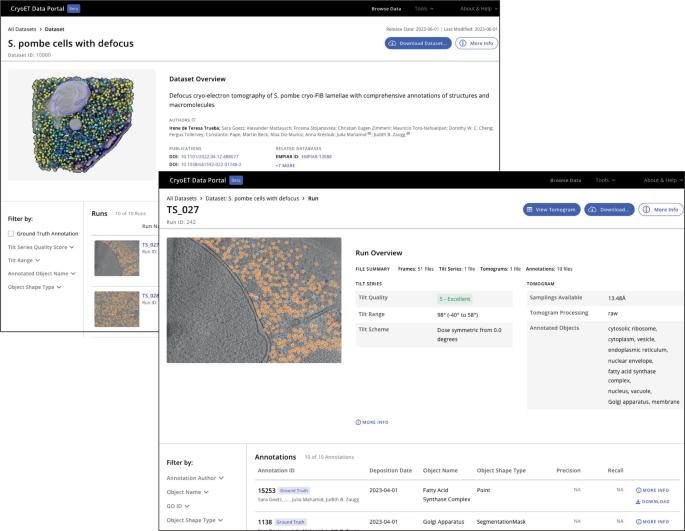The image size is (685, 531).
Task: Click Golgi Apparatus object name
Action: [443, 522]
